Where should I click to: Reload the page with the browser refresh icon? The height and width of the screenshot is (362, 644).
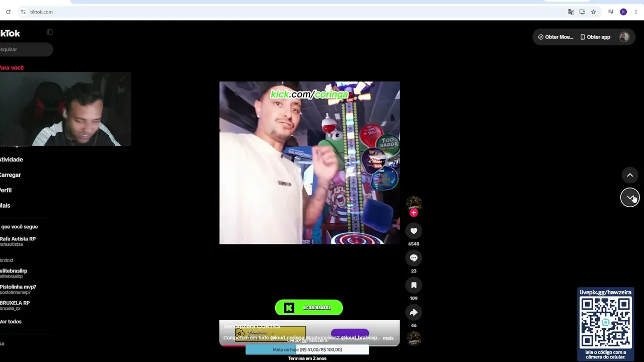[x=8, y=12]
